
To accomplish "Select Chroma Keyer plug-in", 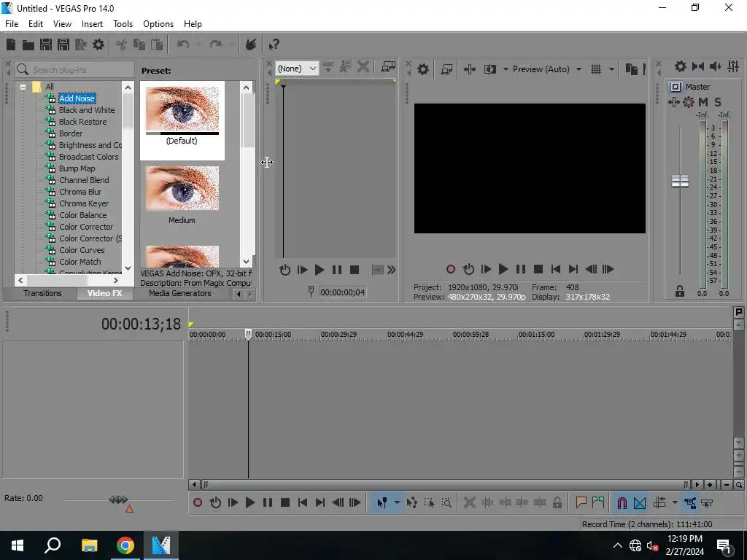I will [84, 203].
